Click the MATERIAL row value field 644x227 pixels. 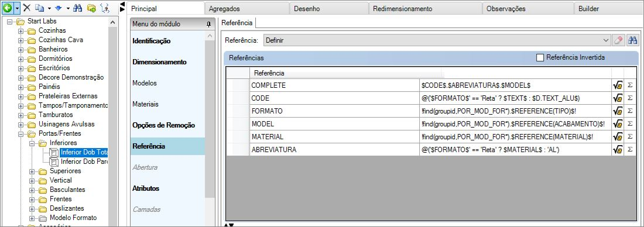point(515,137)
